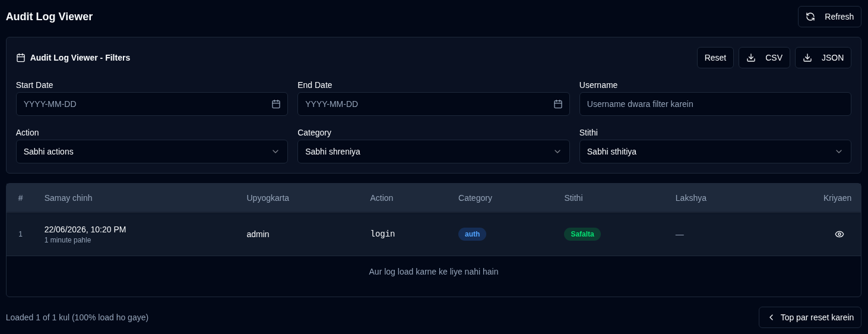This screenshot has height=334, width=868.
Task: Export logs as JSON
Action: pos(823,58)
